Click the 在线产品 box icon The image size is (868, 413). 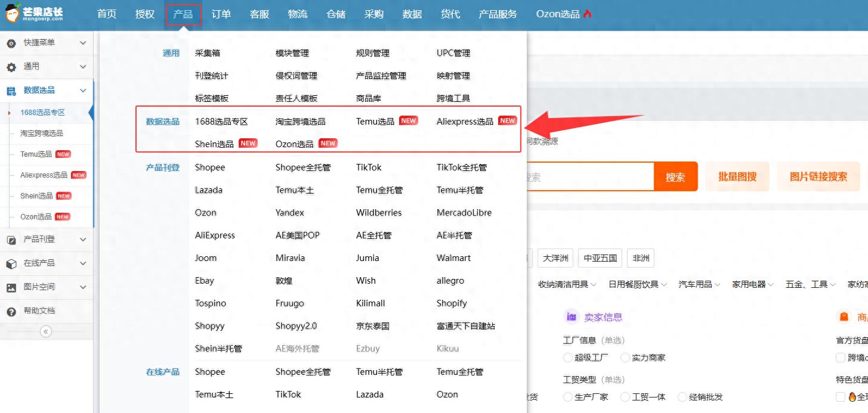[x=11, y=263]
